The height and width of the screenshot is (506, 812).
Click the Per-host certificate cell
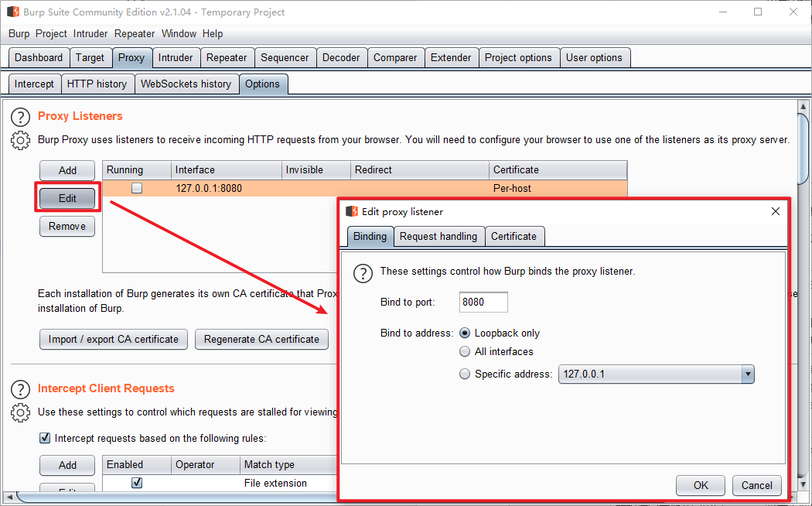[x=558, y=188]
